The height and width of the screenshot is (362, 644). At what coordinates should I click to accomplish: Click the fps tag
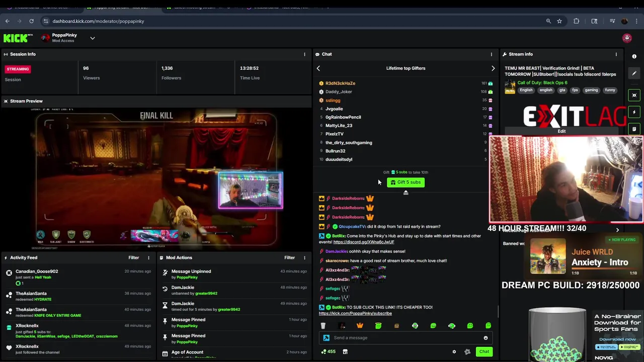[x=575, y=90]
